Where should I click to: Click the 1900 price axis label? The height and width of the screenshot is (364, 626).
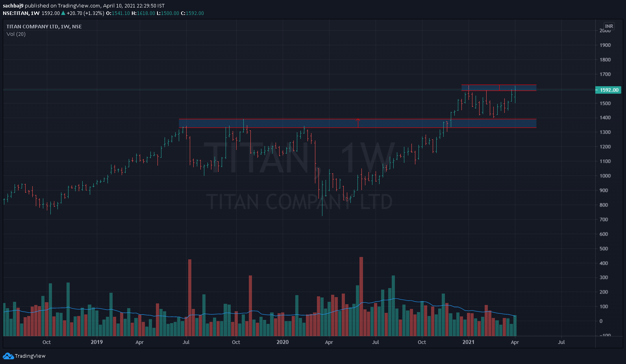click(605, 45)
